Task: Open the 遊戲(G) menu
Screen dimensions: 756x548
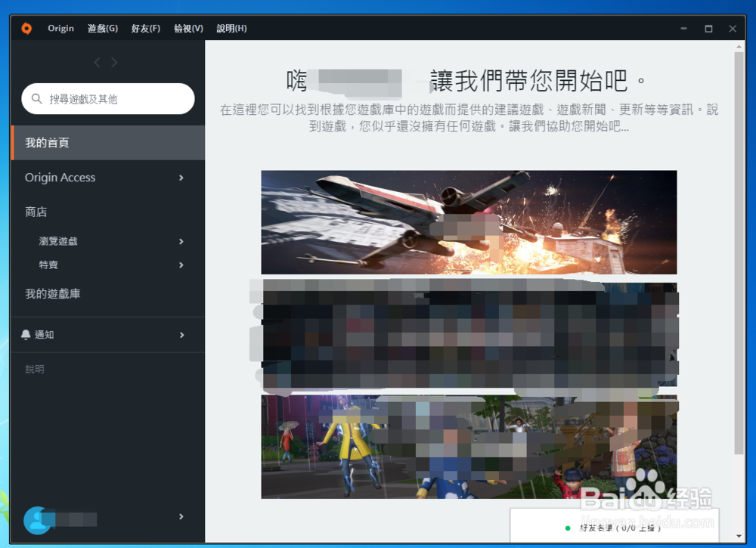Action: pyautogui.click(x=102, y=28)
